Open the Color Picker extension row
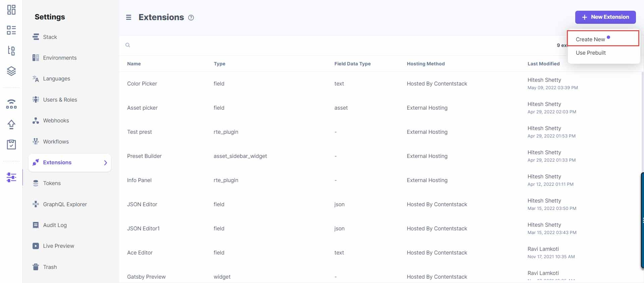Screen dimensions: 644x283 pos(142,84)
